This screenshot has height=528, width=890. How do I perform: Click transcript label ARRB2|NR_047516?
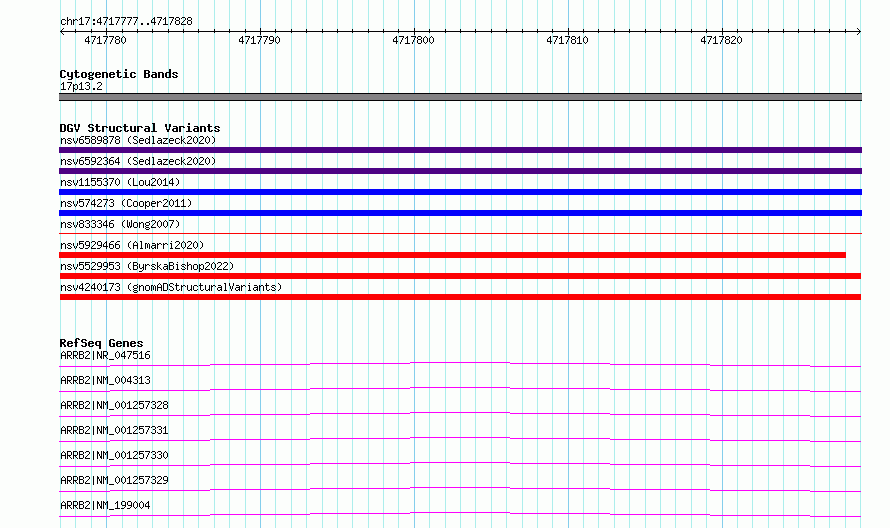tap(105, 355)
